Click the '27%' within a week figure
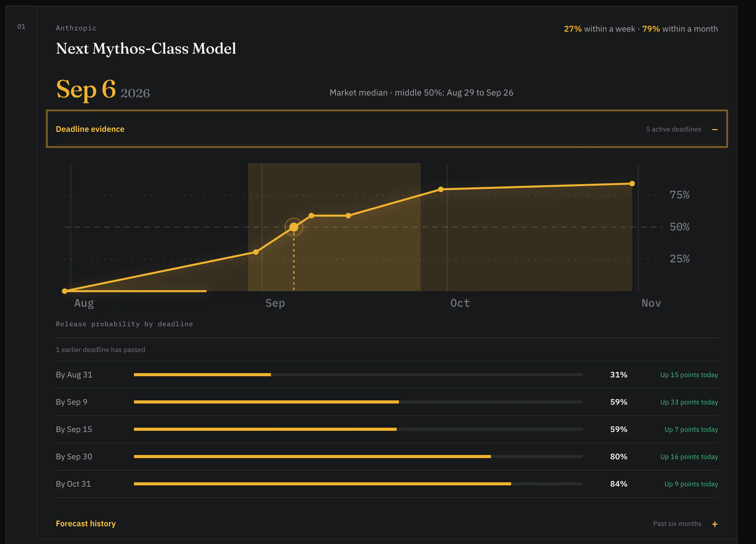 click(x=573, y=29)
